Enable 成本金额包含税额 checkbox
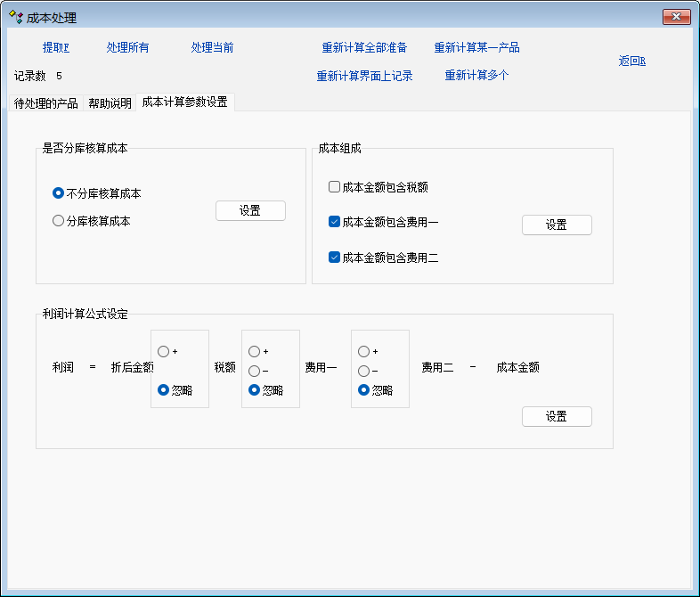This screenshot has height=597, width=700. point(334,188)
